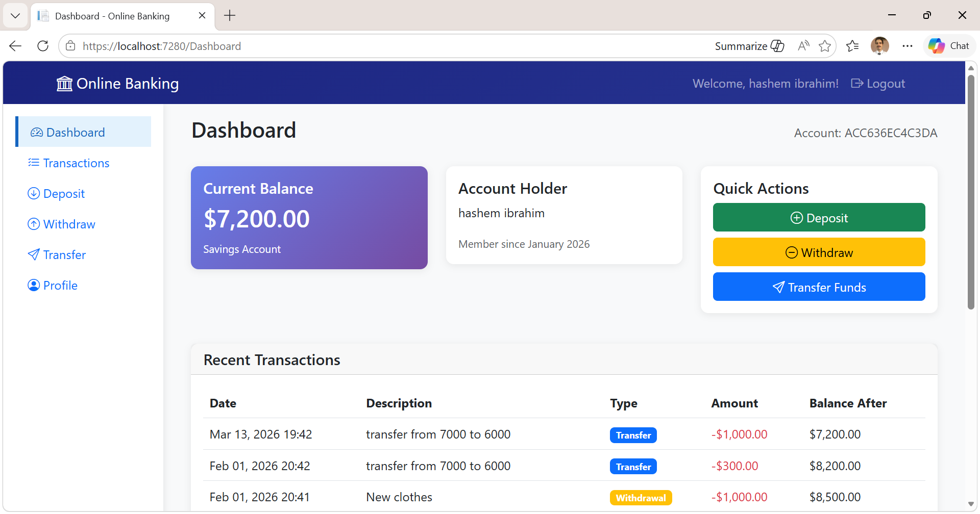Click the Logout link in header
980x514 pixels.
pos(878,84)
